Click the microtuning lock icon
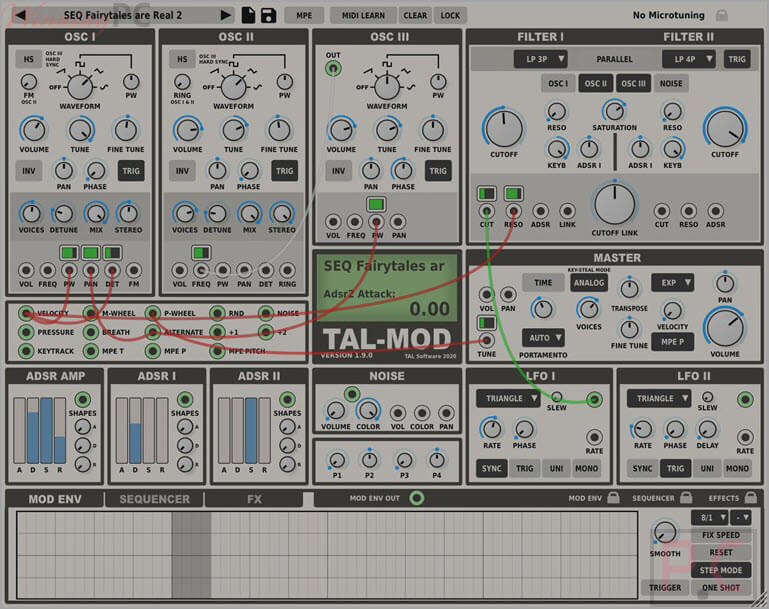Viewport: 769px width, 609px height. 721,15
